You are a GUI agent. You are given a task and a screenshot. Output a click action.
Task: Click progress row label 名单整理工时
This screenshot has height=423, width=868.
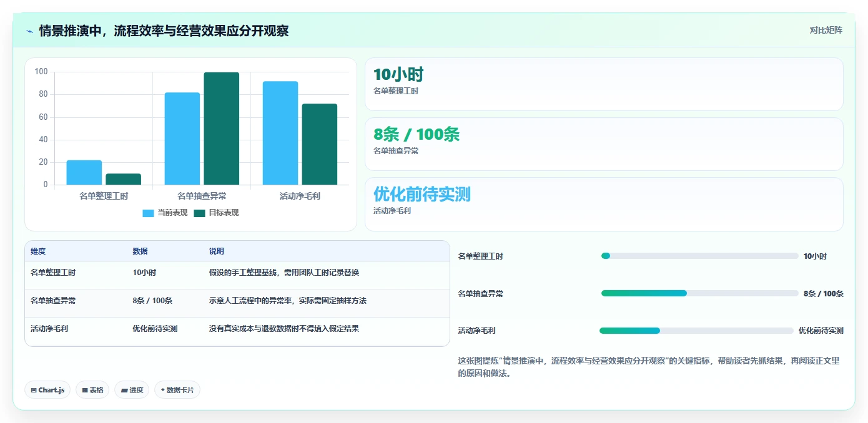click(480, 256)
